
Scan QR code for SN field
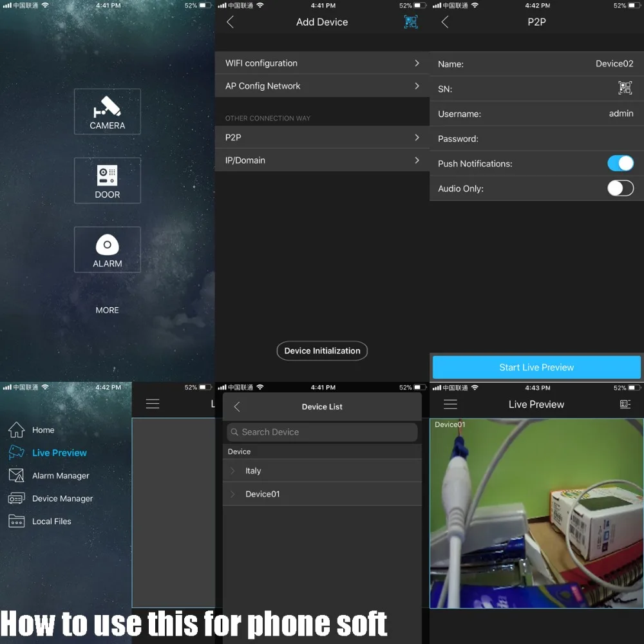625,88
